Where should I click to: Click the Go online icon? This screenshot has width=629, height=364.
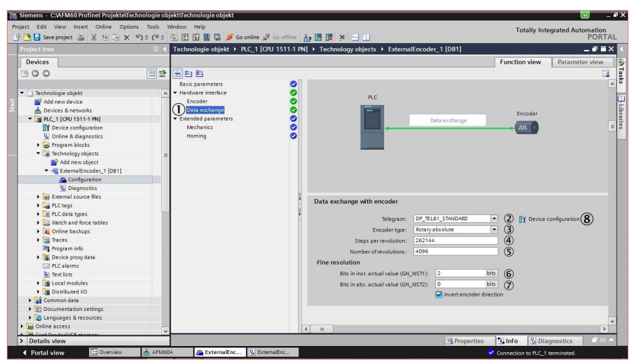[x=229, y=37]
